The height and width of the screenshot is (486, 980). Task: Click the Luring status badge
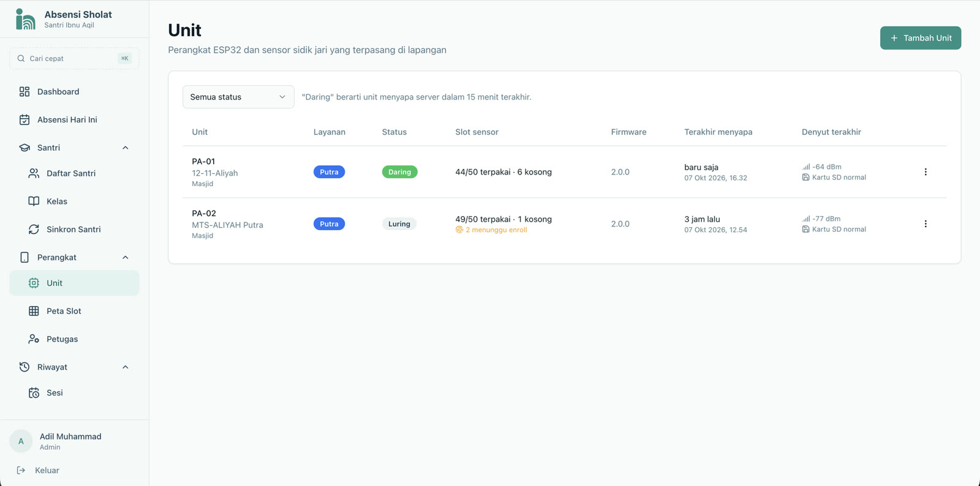(399, 224)
